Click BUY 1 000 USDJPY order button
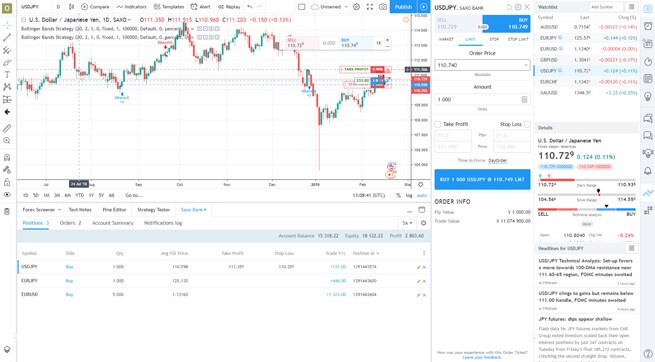Viewport: 655px width, 362px height. [x=482, y=180]
